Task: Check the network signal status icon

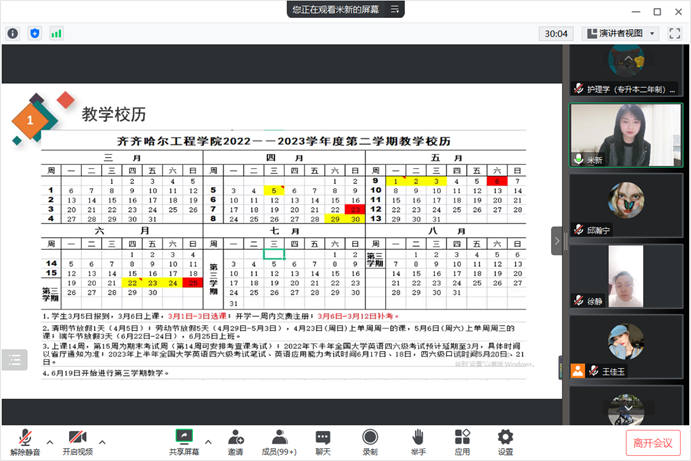Action: click(x=56, y=33)
